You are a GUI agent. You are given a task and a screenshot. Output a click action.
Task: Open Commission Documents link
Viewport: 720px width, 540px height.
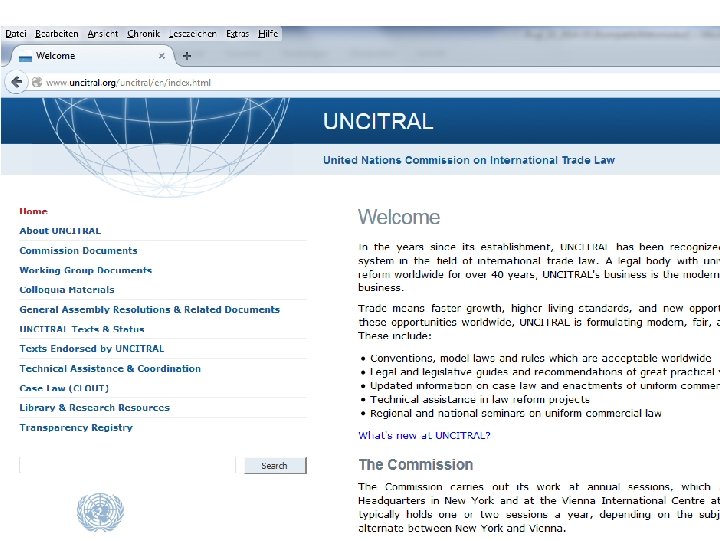[x=79, y=250]
